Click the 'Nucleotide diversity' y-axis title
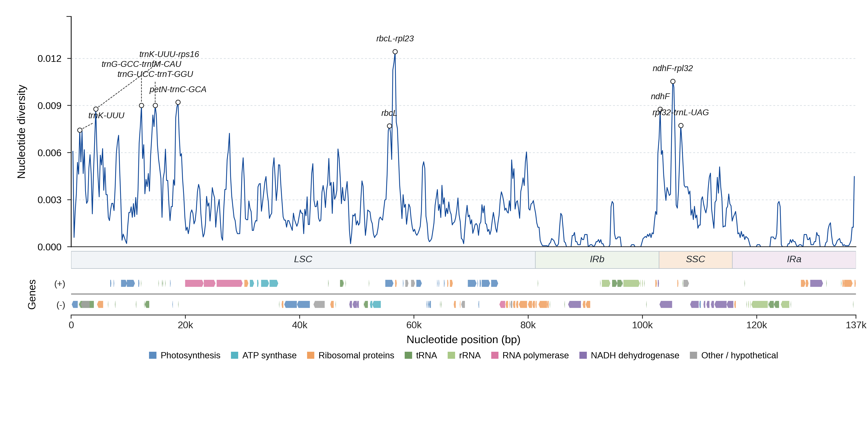 21,132
